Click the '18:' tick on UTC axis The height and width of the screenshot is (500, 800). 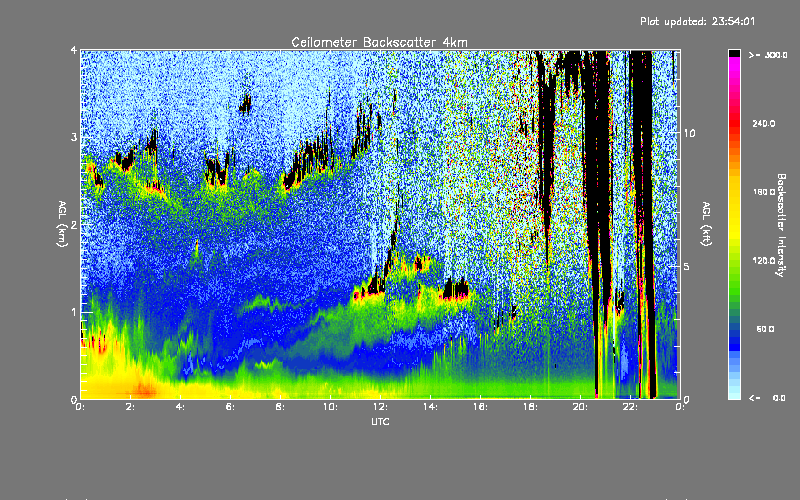pos(530,407)
